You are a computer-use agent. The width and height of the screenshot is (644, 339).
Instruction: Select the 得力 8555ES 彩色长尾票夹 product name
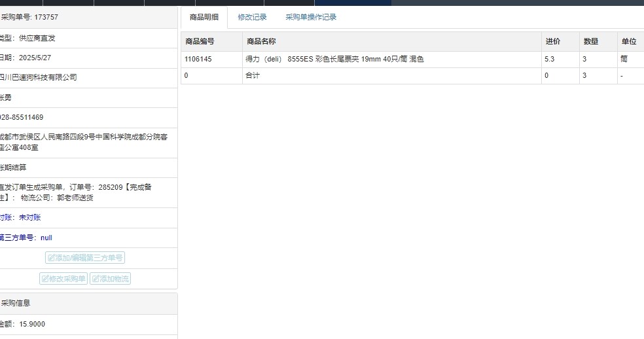coord(334,59)
